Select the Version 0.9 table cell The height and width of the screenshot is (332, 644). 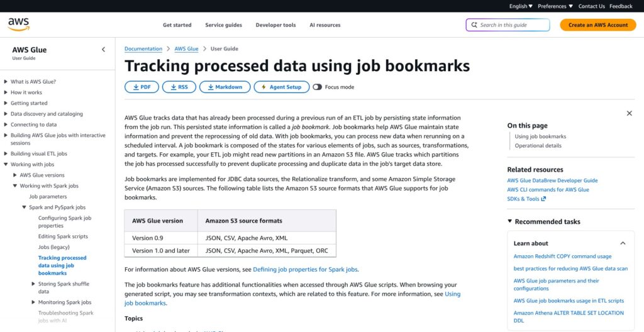161,238
